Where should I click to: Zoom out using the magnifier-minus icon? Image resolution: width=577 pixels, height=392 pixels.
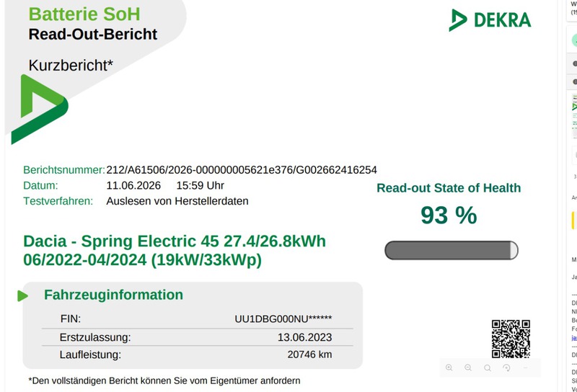point(468,367)
